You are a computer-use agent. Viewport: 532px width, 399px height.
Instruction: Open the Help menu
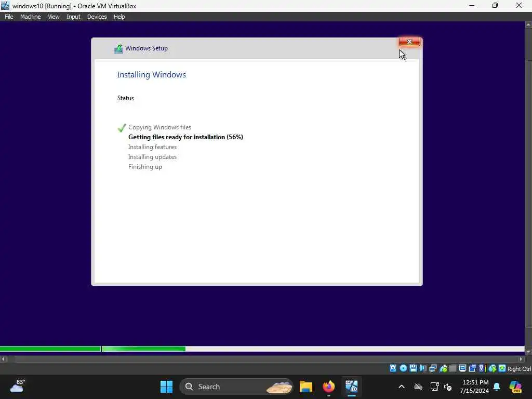pyautogui.click(x=119, y=17)
